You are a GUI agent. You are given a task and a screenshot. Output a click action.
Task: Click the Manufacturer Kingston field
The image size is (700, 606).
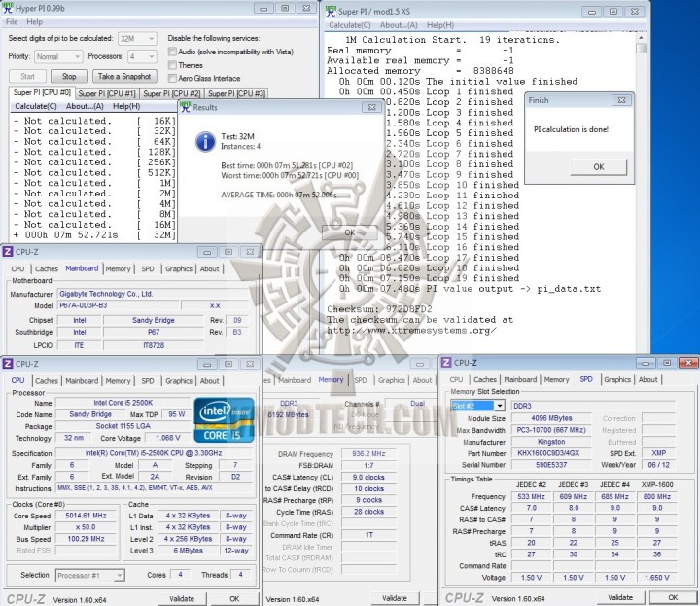(551, 442)
